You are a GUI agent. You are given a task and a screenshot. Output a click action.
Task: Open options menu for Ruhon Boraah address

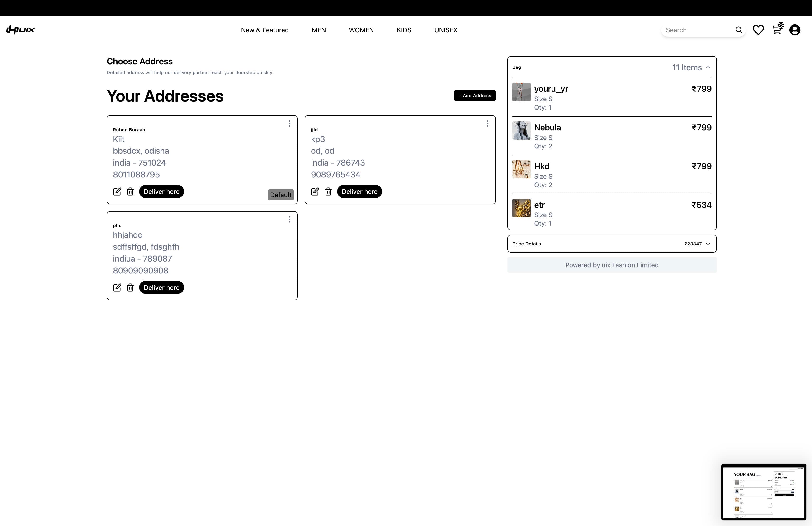290,124
